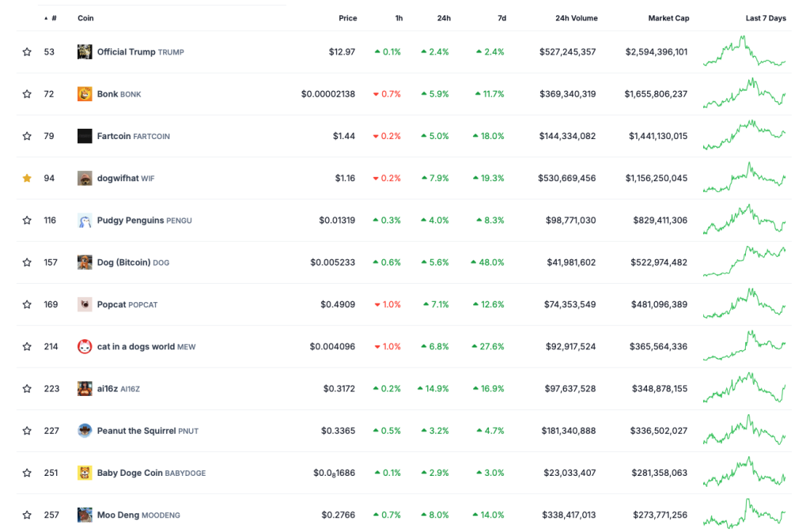Sort by rank number column
810x532 pixels.
pyautogui.click(x=51, y=18)
